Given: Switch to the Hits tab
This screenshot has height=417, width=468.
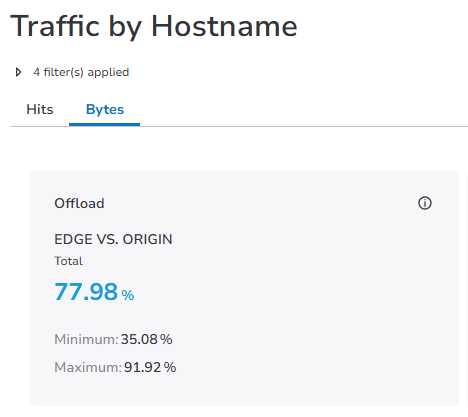Looking at the screenshot, I should pyautogui.click(x=40, y=109).
